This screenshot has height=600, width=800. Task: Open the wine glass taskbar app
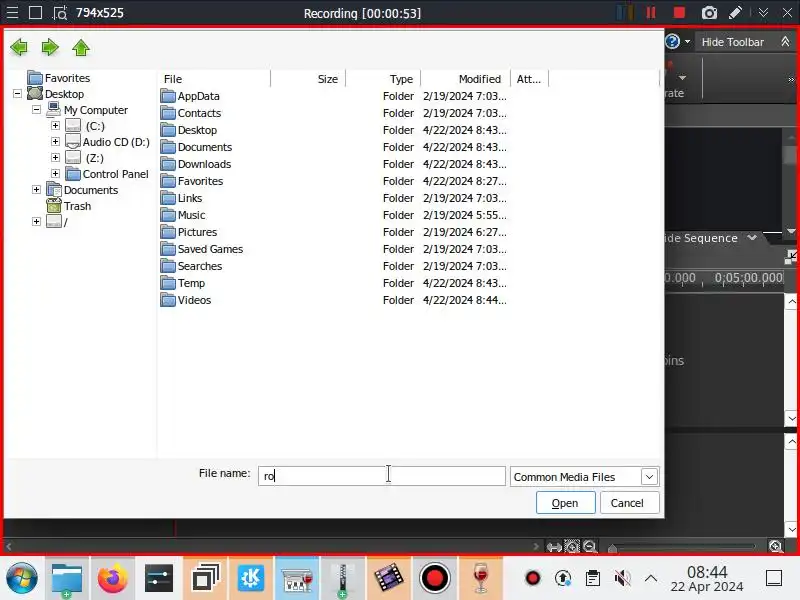(x=480, y=579)
